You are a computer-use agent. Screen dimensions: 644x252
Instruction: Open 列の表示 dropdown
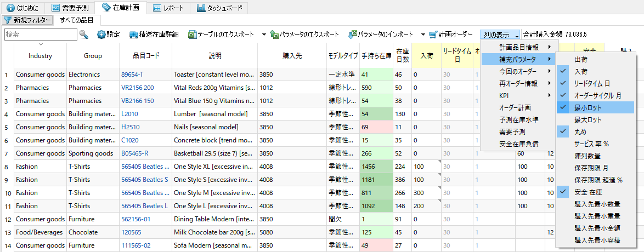click(500, 35)
